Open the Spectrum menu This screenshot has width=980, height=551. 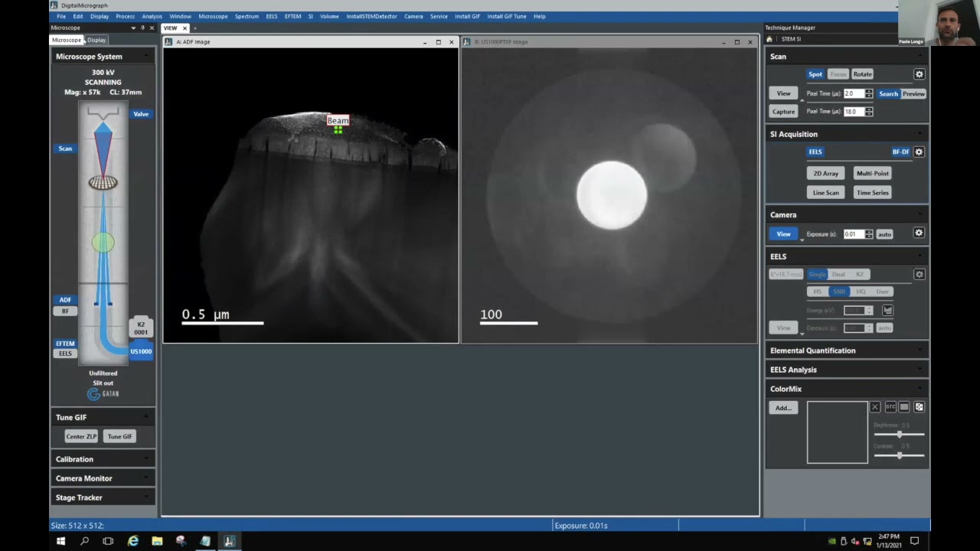pos(247,16)
